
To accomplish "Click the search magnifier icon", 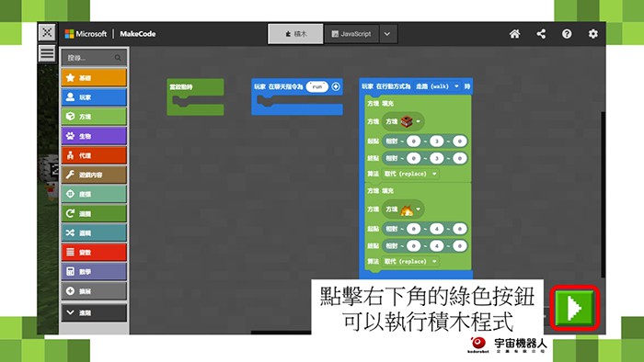I will [x=118, y=58].
